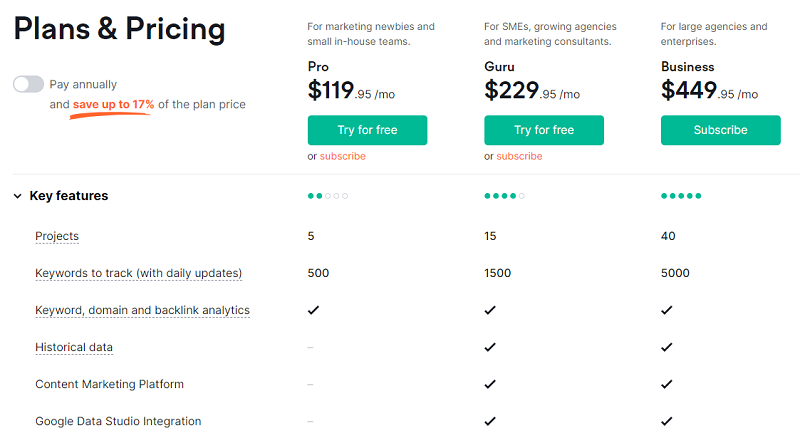Click the Historical data feature label
This screenshot has width=800, height=438.
tap(74, 348)
